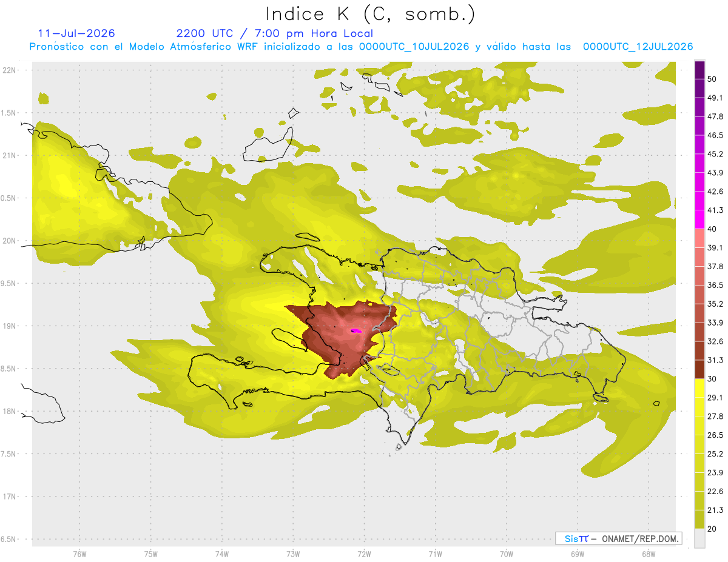
Task: Click the colorbar label "45.2"
Action: tap(715, 154)
